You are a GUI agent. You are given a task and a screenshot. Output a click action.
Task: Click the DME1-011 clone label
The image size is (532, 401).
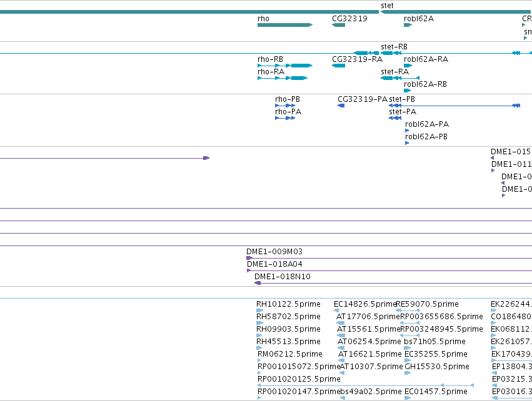pos(511,164)
